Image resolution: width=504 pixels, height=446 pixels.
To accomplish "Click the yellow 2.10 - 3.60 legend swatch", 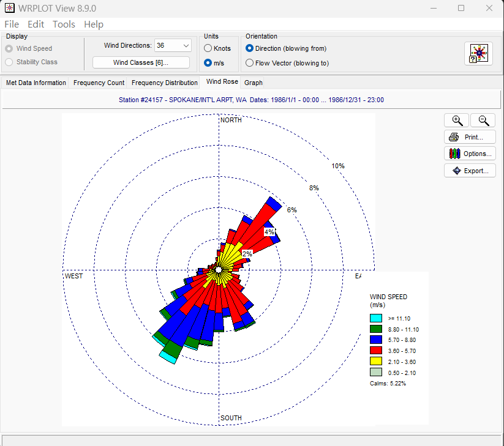I will pyautogui.click(x=376, y=361).
